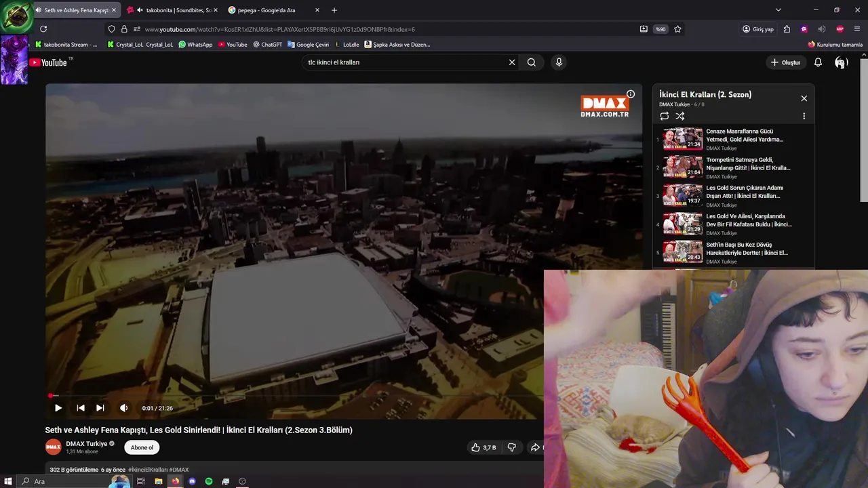Toggle playlist shuffle
This screenshot has width=868, height=488.
click(680, 116)
